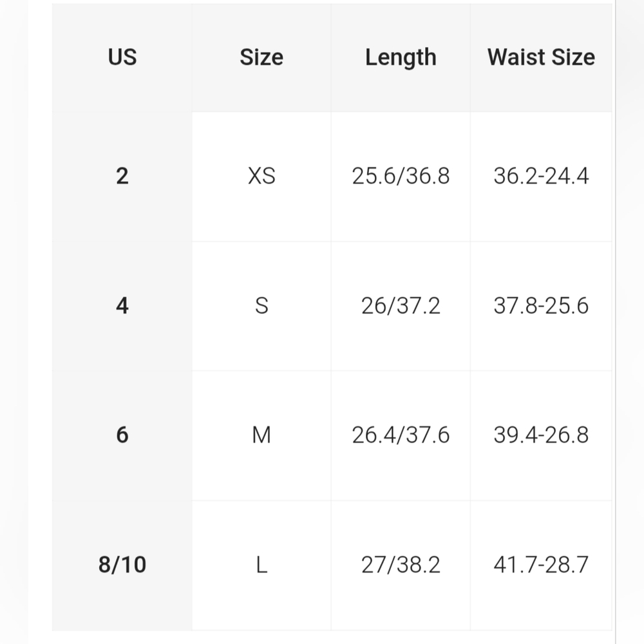The image size is (644, 644).
Task: Select the 41.7-28.7 waist value
Action: [541, 564]
